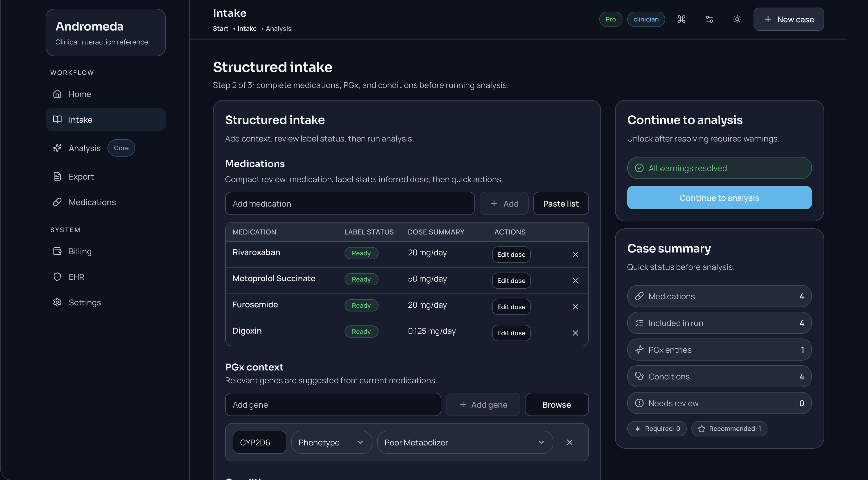Screen dimensions: 868x480
Task: Click the EHR shield icon in sidebar
Action: [57, 277]
